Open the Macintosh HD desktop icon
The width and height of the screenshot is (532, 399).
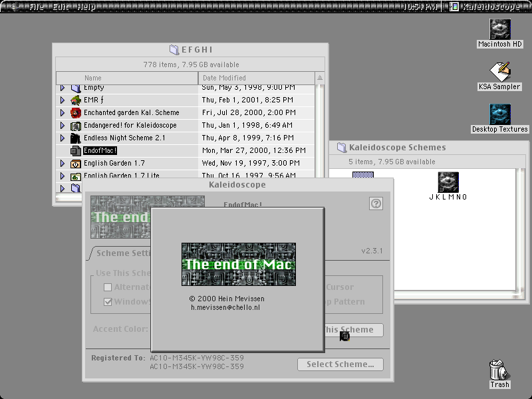pyautogui.click(x=500, y=29)
